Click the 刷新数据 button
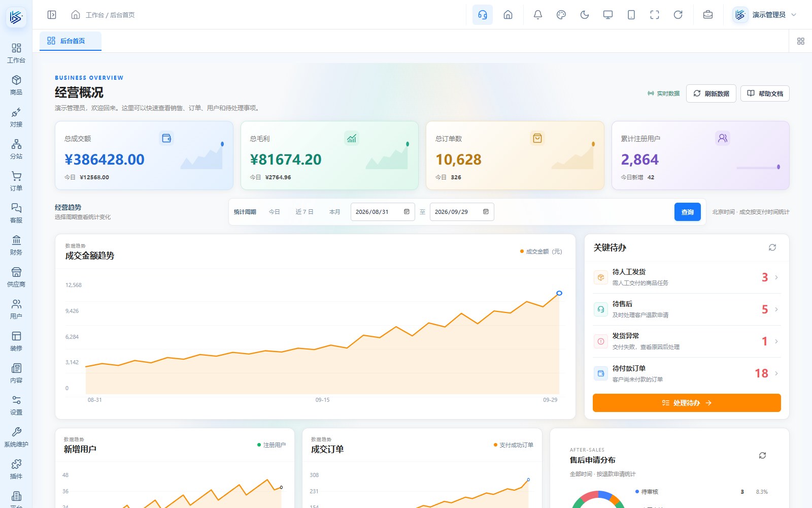Screen dimensions: 812x508 pos(711,93)
